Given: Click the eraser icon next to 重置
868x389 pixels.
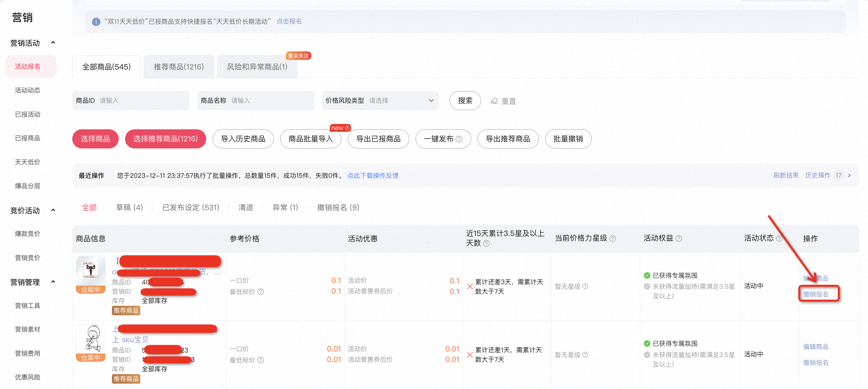Looking at the screenshot, I should (494, 101).
